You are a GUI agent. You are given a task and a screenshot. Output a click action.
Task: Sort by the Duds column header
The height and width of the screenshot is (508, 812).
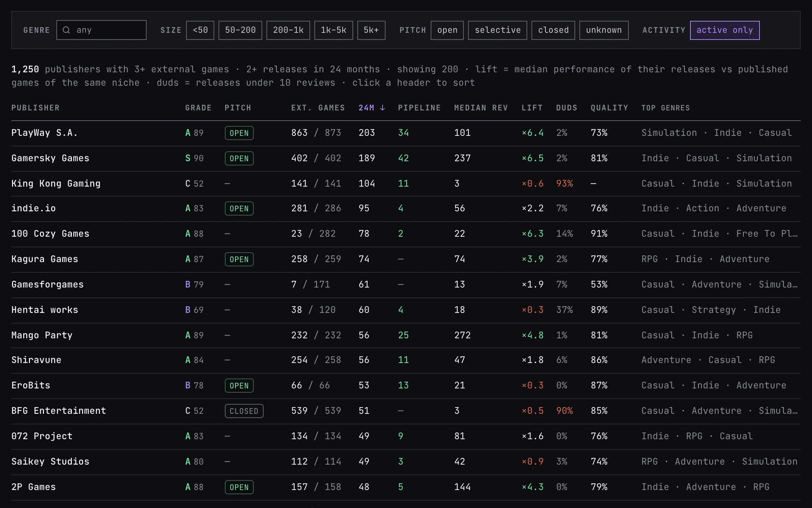tap(567, 108)
